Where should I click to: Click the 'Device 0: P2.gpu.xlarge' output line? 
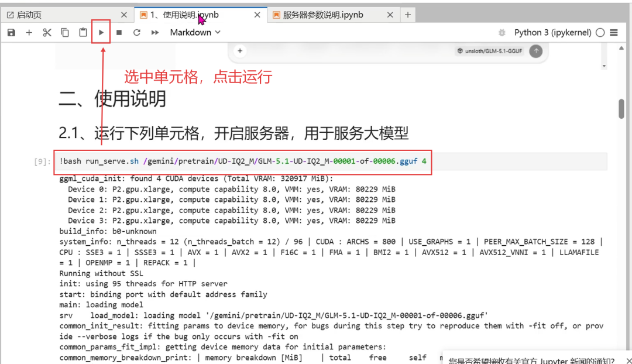point(232,189)
